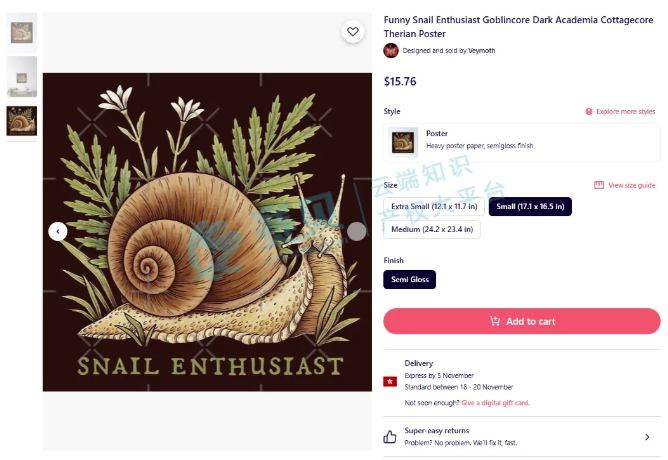Add the poster to cart
This screenshot has height=460, width=668.
(x=522, y=321)
